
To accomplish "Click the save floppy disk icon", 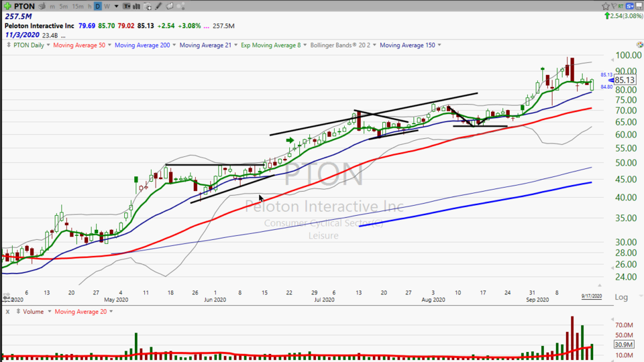I will (639, 6).
